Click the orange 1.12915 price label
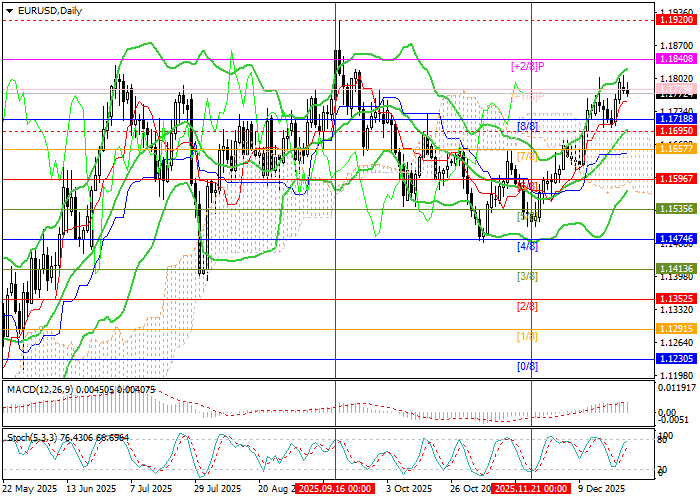 (677, 329)
